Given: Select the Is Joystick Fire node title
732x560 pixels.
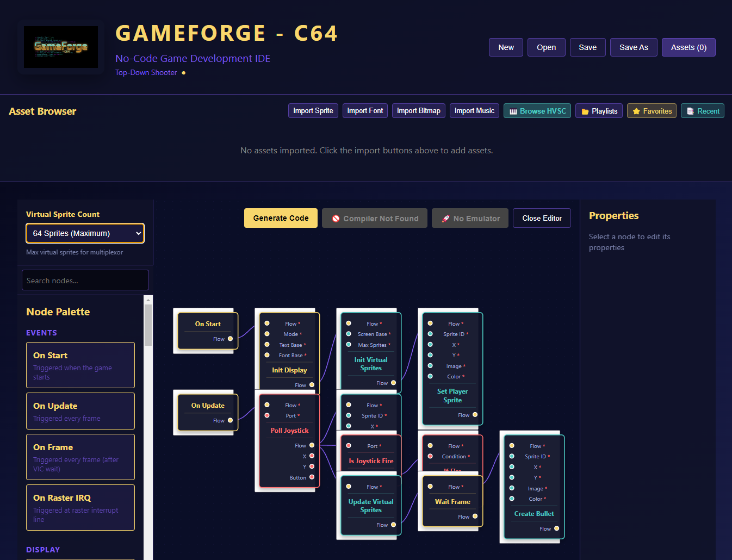Looking at the screenshot, I should point(371,461).
